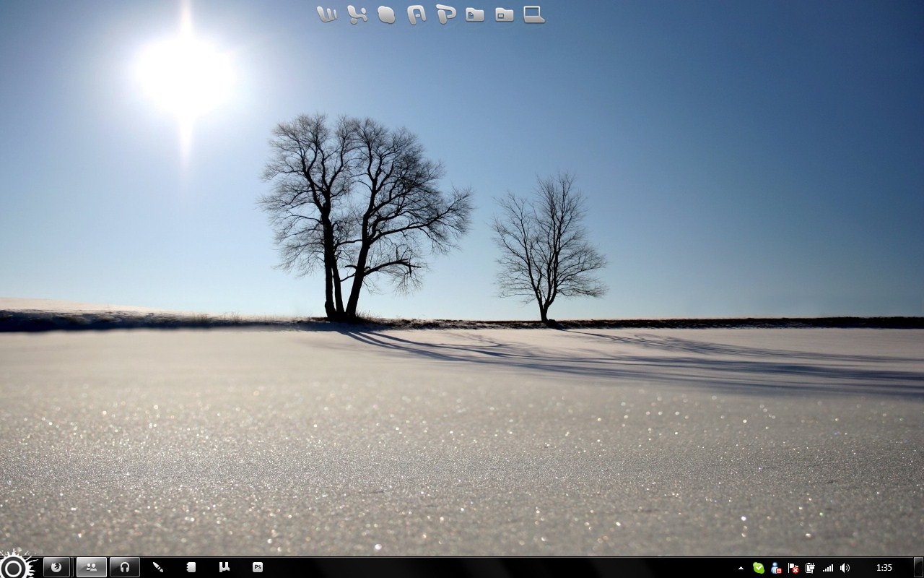
Task: Click the Show desktop button
Action: tap(919, 567)
